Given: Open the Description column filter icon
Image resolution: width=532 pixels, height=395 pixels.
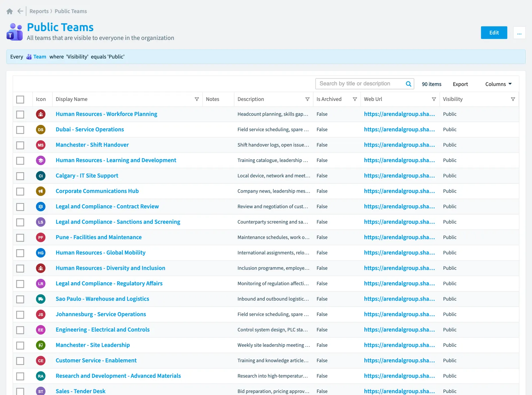Looking at the screenshot, I should pyautogui.click(x=308, y=99).
